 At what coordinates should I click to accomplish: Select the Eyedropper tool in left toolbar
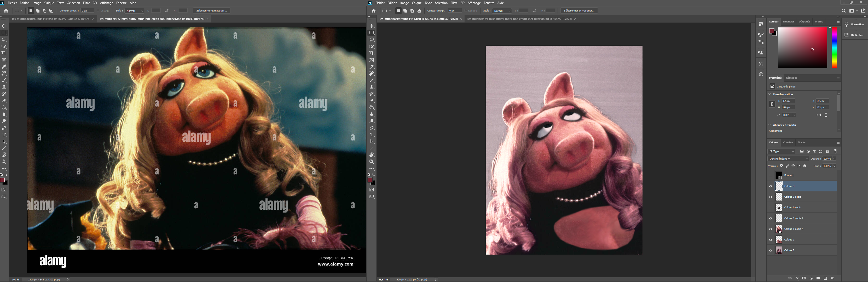click(x=4, y=67)
